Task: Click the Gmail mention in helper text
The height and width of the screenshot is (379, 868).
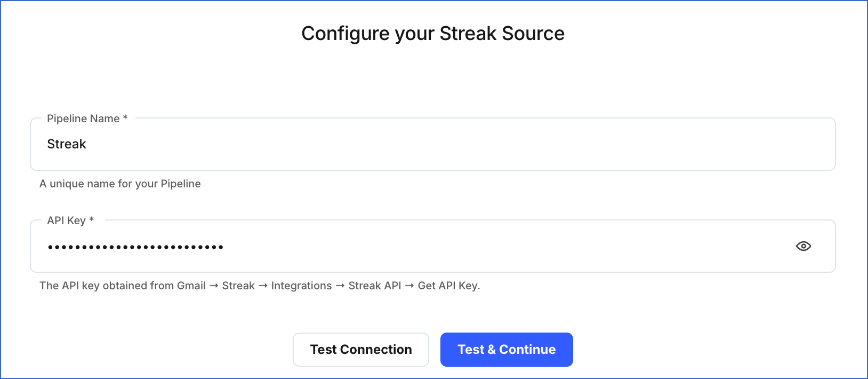Action: coord(192,286)
